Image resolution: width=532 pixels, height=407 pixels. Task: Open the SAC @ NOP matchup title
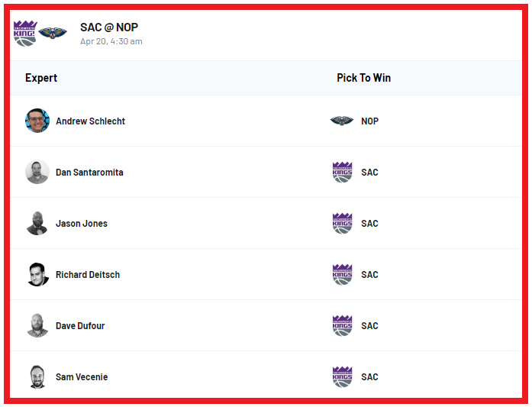click(109, 27)
